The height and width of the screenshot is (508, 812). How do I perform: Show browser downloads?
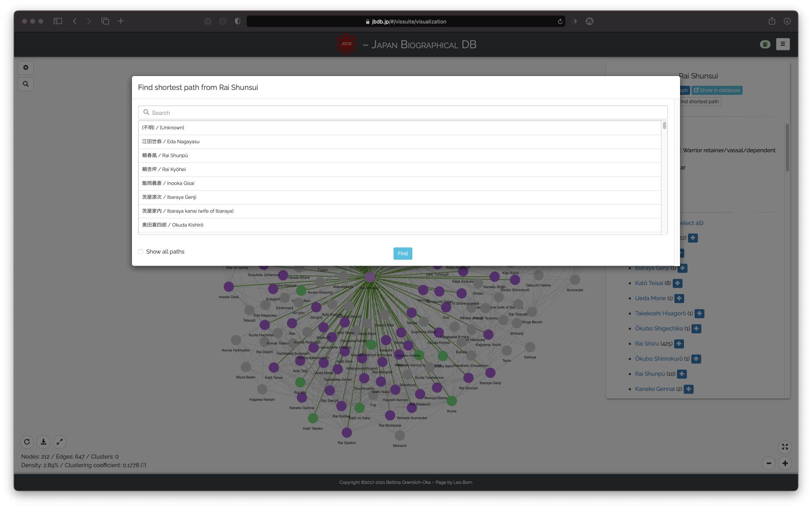tap(787, 21)
